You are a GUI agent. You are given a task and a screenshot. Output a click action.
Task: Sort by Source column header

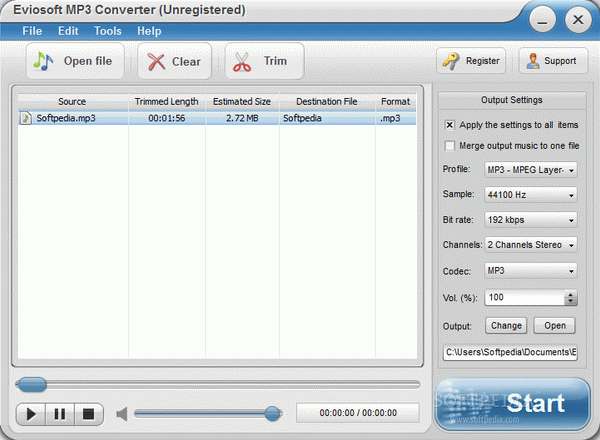click(72, 102)
